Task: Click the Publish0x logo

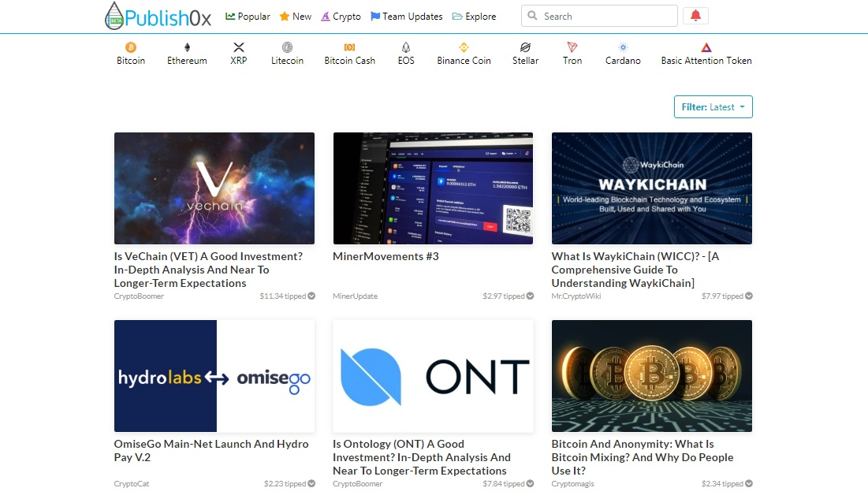Action: 158,16
